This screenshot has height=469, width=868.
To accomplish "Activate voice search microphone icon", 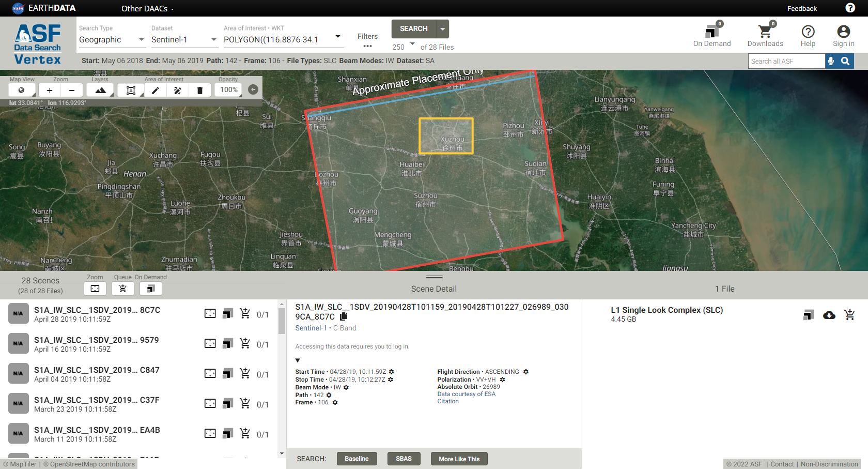I will coord(831,61).
